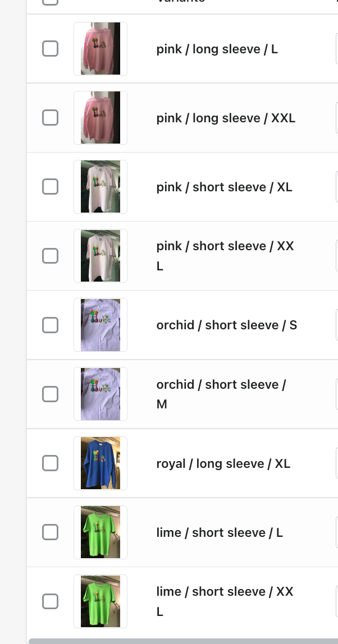
Task: Open variant pink / long sleeve / XXL
Action: (x=226, y=118)
